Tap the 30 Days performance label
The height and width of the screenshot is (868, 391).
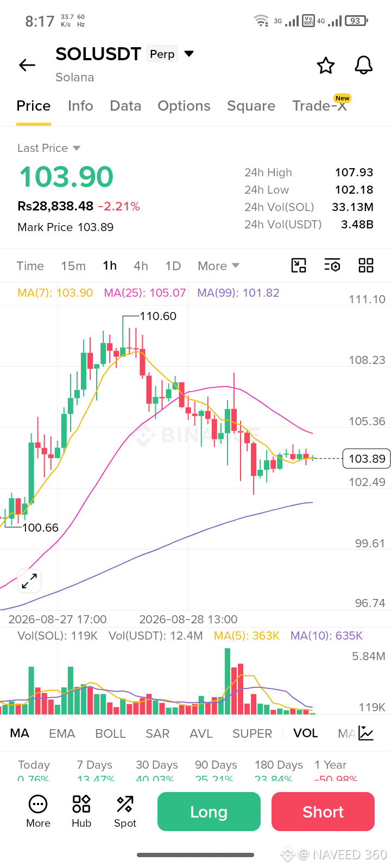click(x=157, y=765)
